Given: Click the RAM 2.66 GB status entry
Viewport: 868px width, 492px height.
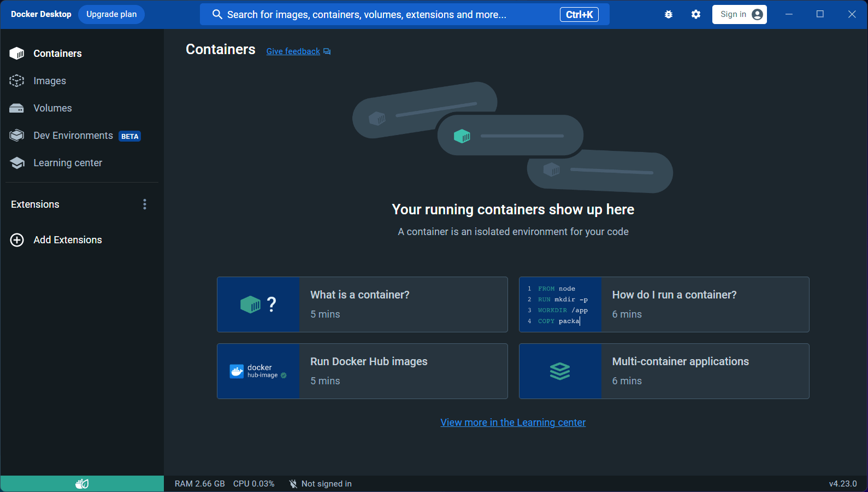Looking at the screenshot, I should (x=200, y=484).
